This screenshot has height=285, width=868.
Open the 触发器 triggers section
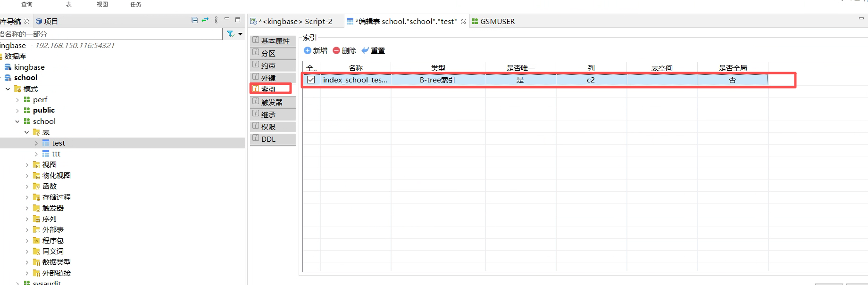tap(273, 102)
